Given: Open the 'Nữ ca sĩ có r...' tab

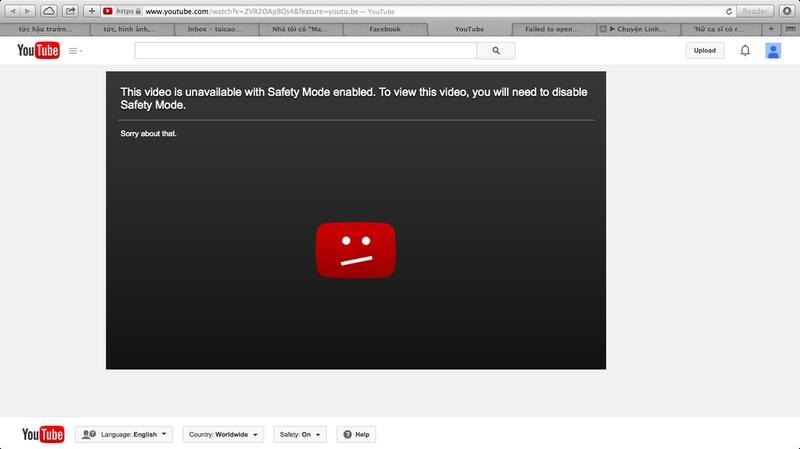Looking at the screenshot, I should (x=722, y=29).
